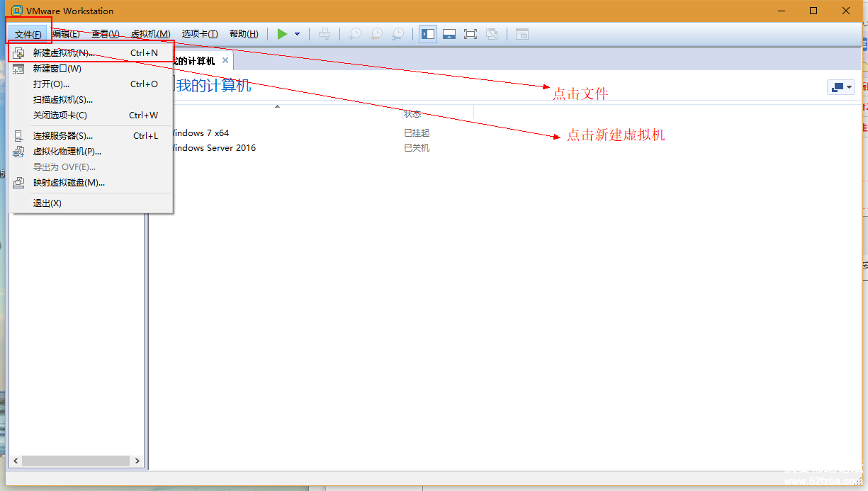Click 退出(X) to exit VMware
This screenshot has height=491, width=868.
(90, 203)
